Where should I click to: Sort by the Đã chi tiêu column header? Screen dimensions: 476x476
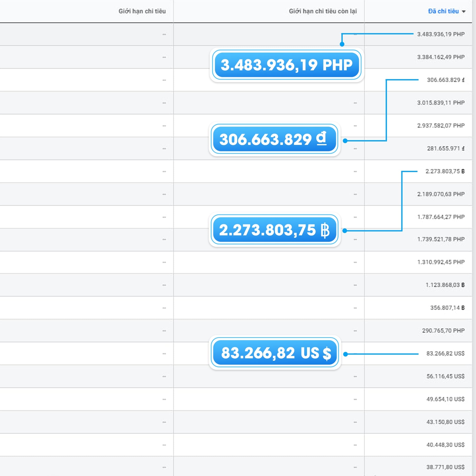(x=443, y=11)
